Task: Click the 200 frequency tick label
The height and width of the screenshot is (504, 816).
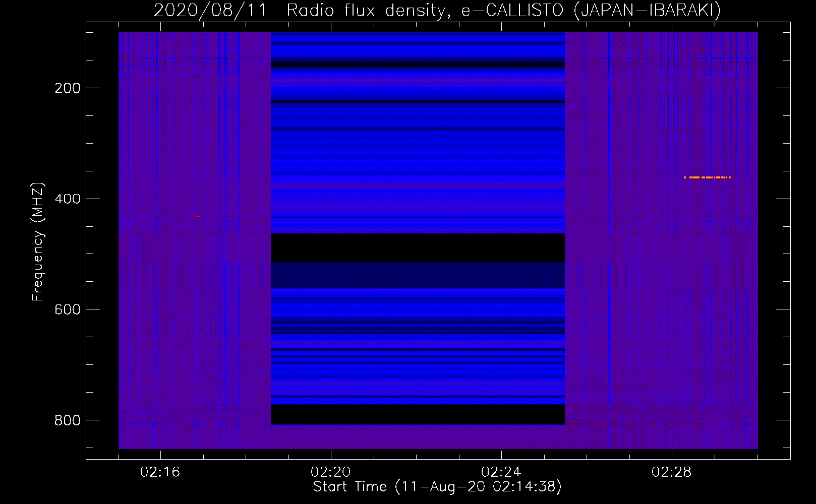Action: click(x=68, y=88)
